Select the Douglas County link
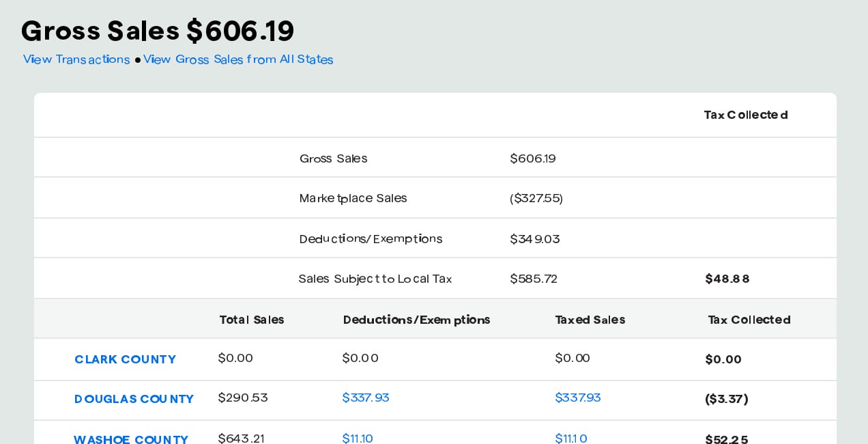Image resolution: width=868 pixels, height=444 pixels. click(134, 399)
